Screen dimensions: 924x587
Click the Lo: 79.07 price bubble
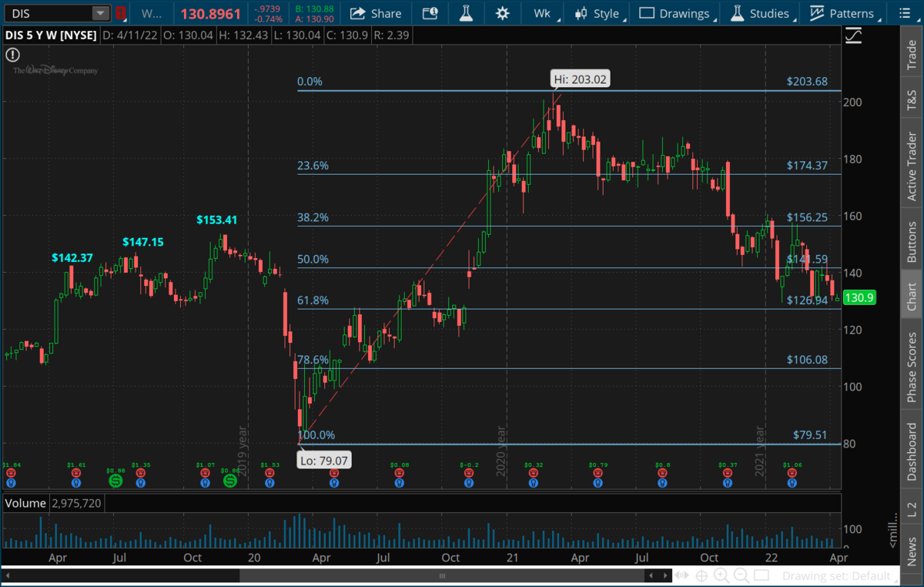point(324,461)
